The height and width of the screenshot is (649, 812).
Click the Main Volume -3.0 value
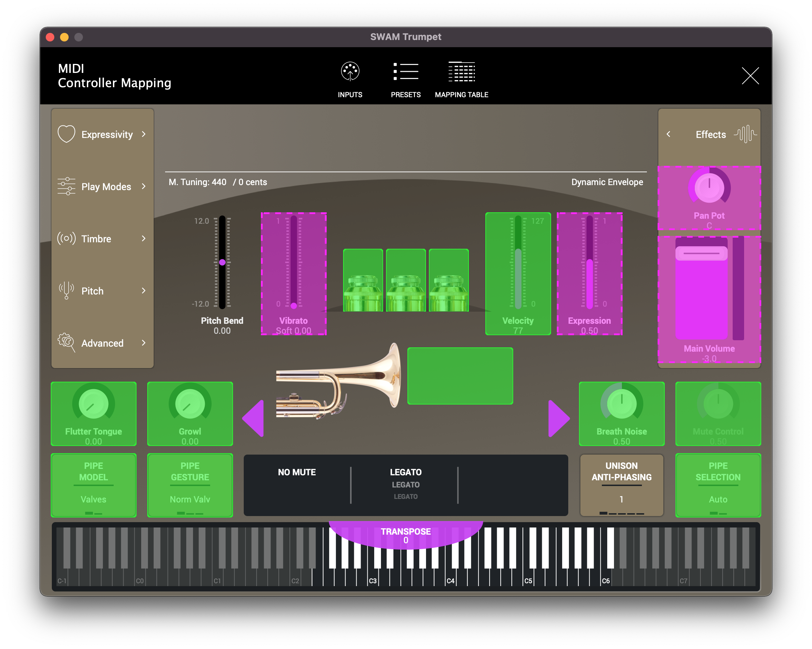point(709,359)
